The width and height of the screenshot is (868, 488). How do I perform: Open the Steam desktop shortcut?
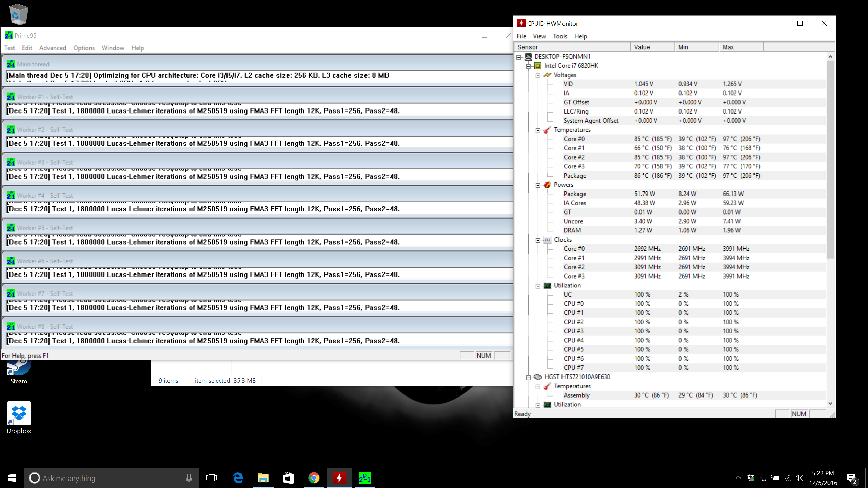pyautogui.click(x=19, y=372)
